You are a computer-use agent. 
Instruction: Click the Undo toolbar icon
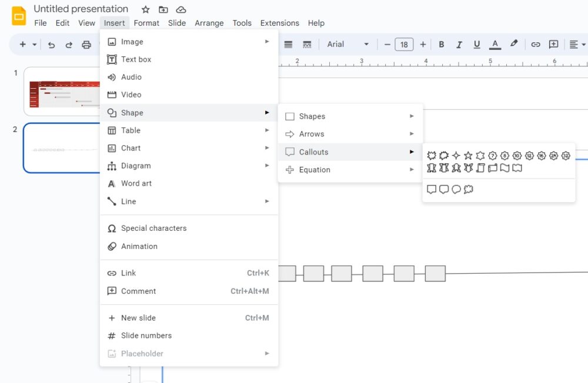pyautogui.click(x=51, y=45)
